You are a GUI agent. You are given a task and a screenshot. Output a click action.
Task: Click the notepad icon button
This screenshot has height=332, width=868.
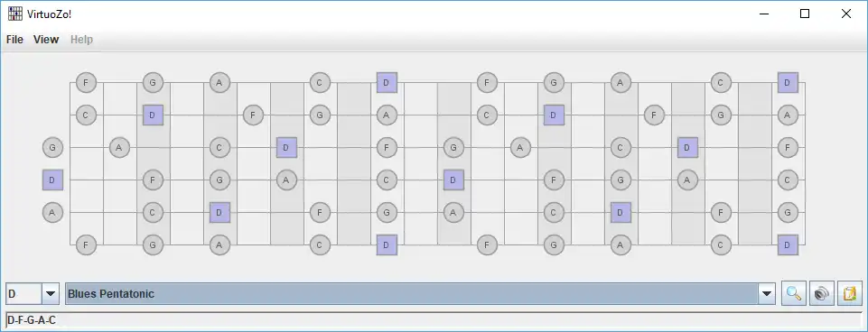point(850,293)
